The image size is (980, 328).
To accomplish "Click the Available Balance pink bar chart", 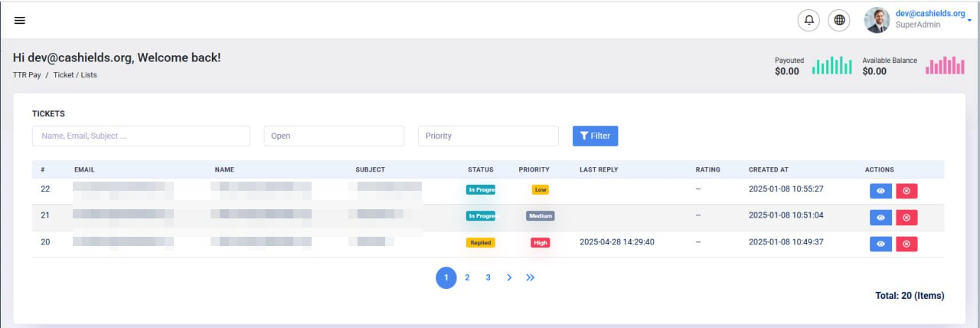I will coord(945,65).
